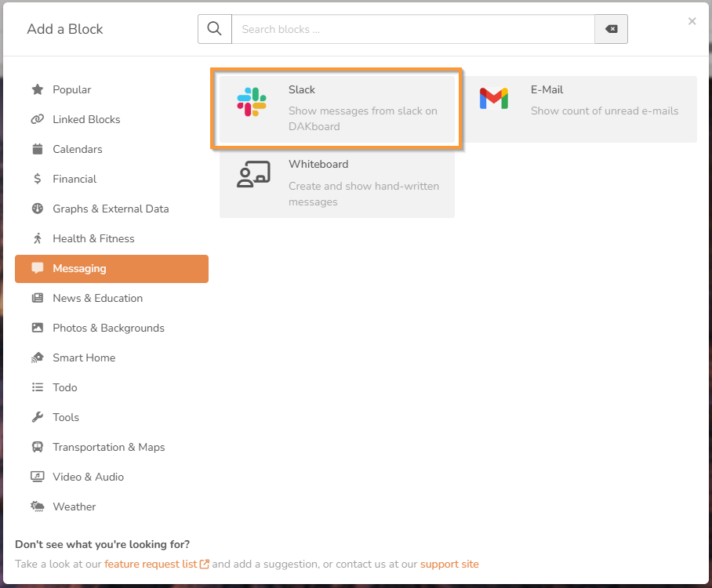Focus the Search blocks input field

[x=413, y=29]
